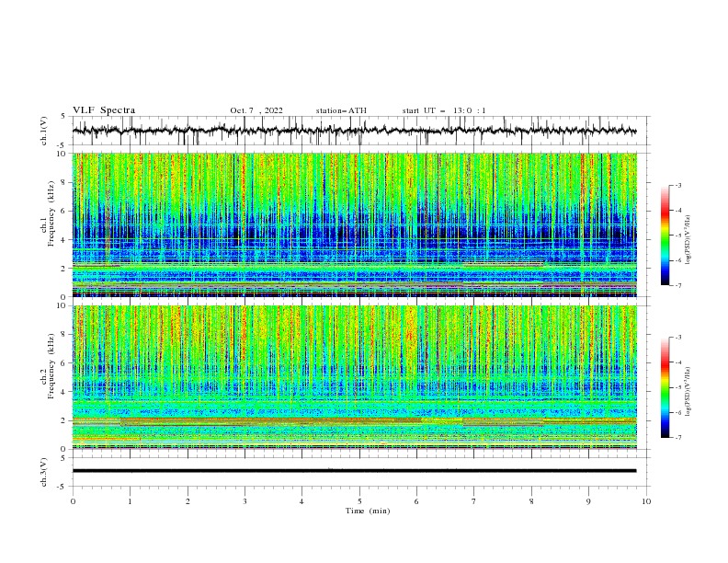Click the "4" kHz tick on ch.2 frequency axis
This screenshot has height=563, width=728.
[64, 392]
